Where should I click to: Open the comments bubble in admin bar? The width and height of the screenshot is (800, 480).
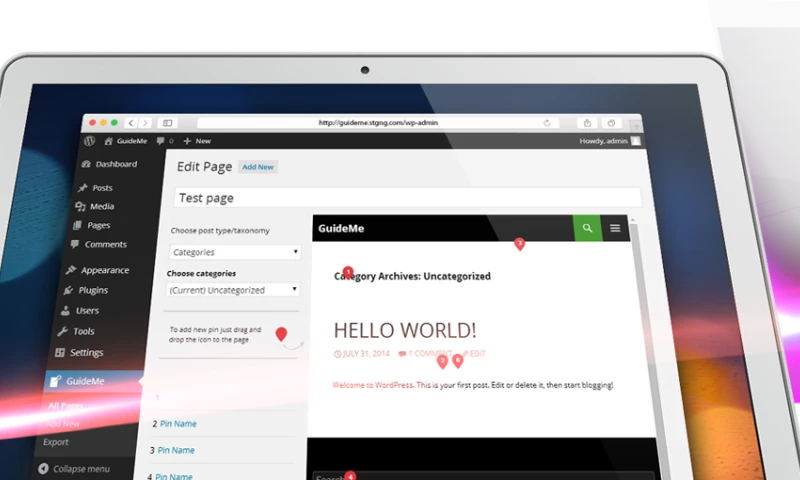165,141
